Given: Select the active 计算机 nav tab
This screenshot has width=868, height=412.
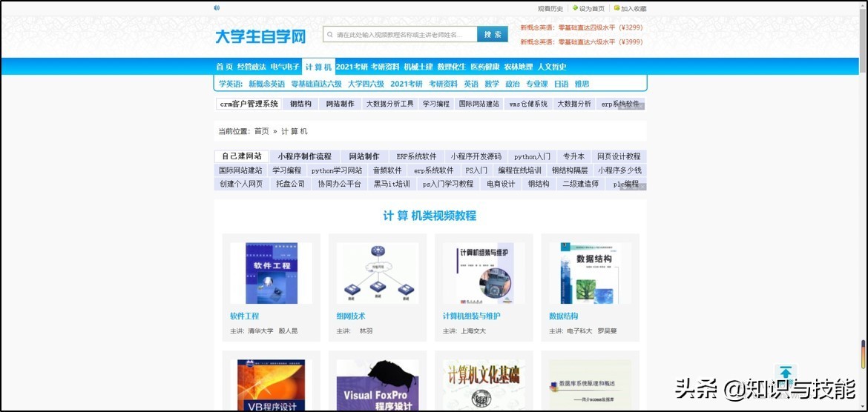Looking at the screenshot, I should [318, 67].
